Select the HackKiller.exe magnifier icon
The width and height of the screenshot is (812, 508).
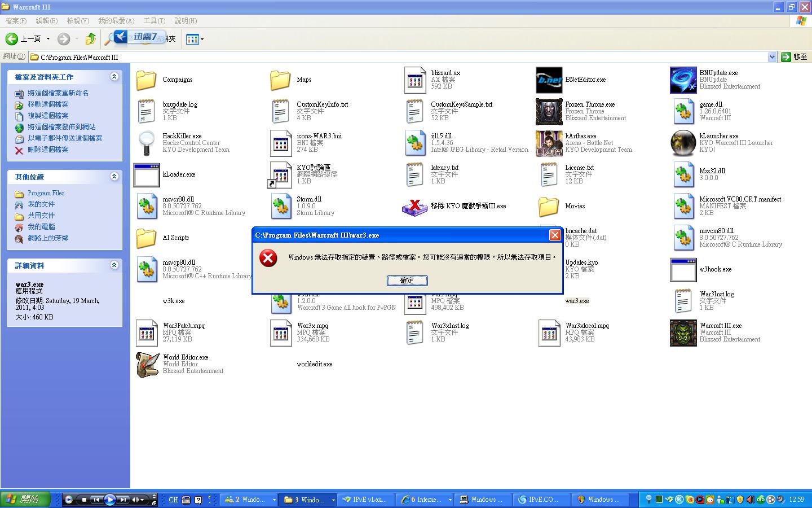tap(147, 143)
